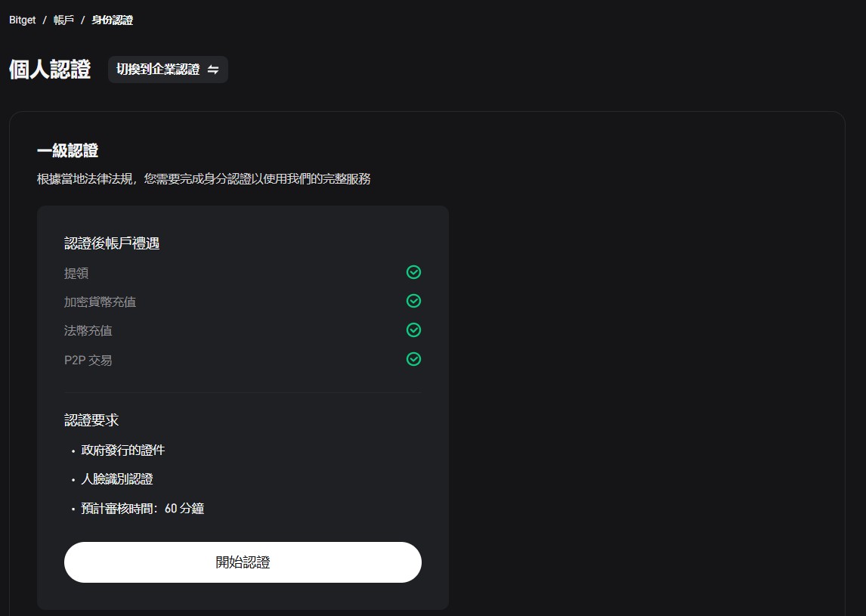Click the checkmark icon next to 加密貨幣充值

pyautogui.click(x=413, y=301)
